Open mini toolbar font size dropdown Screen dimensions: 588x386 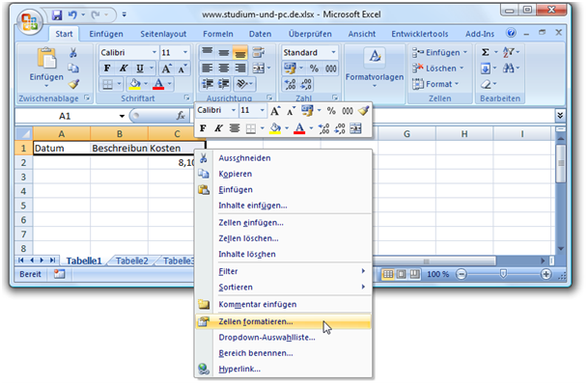click(x=262, y=110)
